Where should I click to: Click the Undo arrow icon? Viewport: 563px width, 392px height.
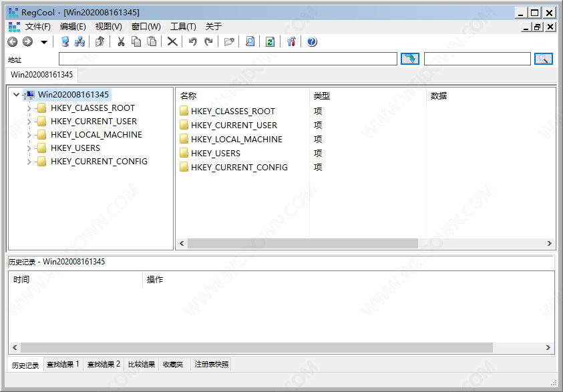coord(193,42)
